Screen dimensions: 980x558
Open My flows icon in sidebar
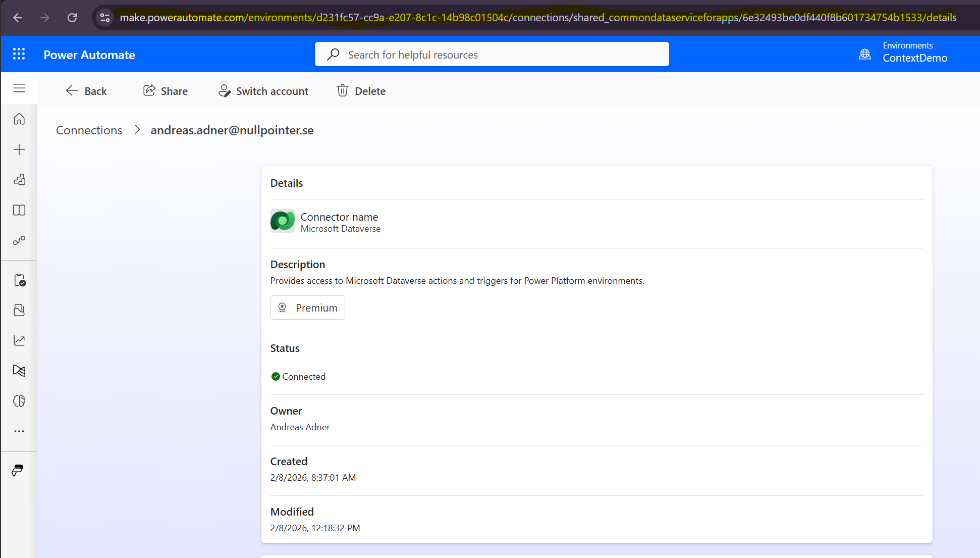[19, 240]
